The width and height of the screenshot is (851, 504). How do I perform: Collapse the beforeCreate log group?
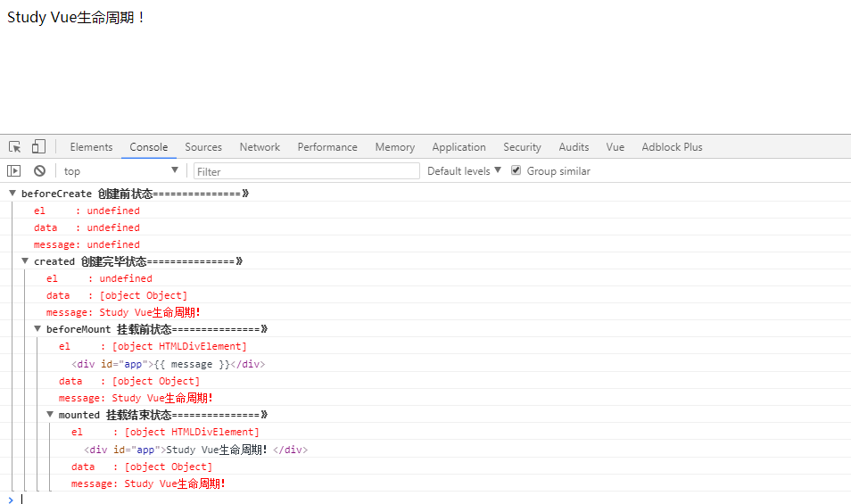coord(12,194)
